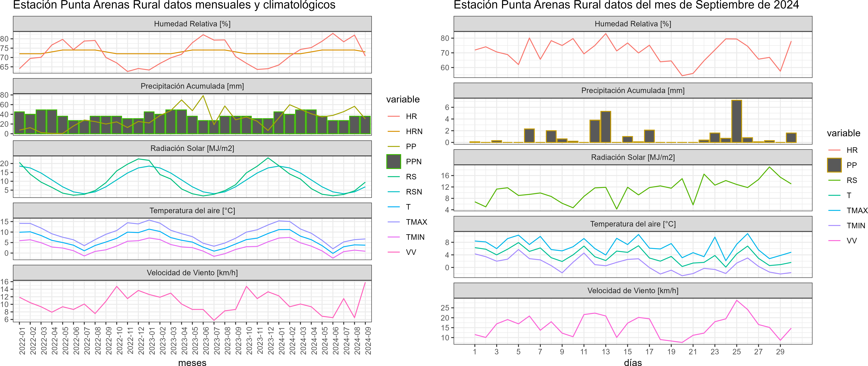The image size is (868, 366).
Task: Click day '1' on the daily x-axis
Action: [x=475, y=352]
